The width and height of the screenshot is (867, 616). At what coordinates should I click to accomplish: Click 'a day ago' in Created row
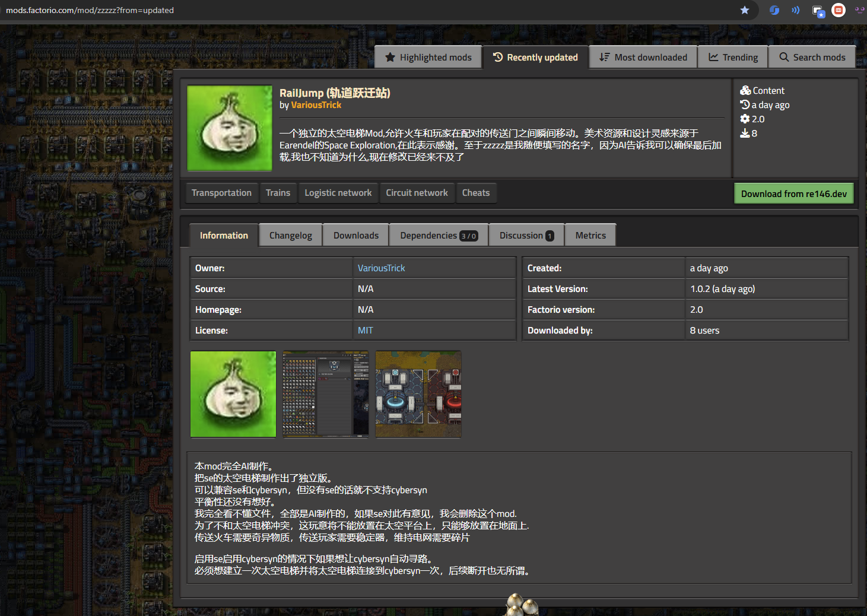[709, 268]
